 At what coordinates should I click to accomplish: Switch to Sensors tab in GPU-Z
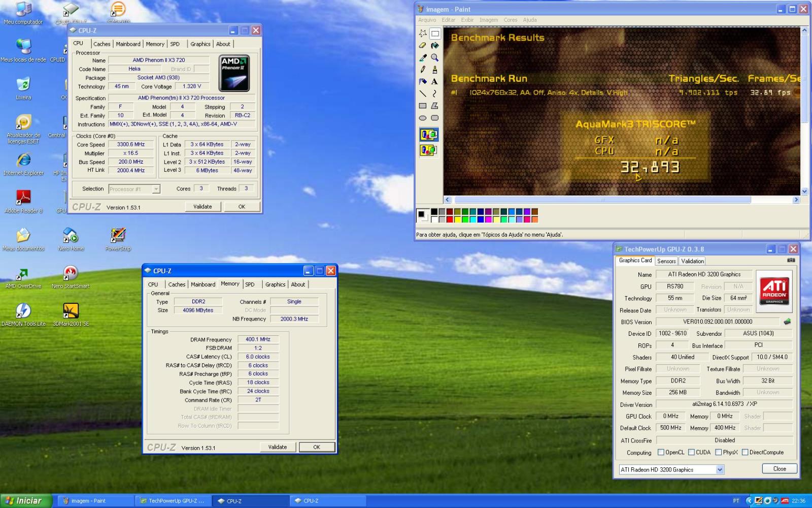tap(666, 261)
